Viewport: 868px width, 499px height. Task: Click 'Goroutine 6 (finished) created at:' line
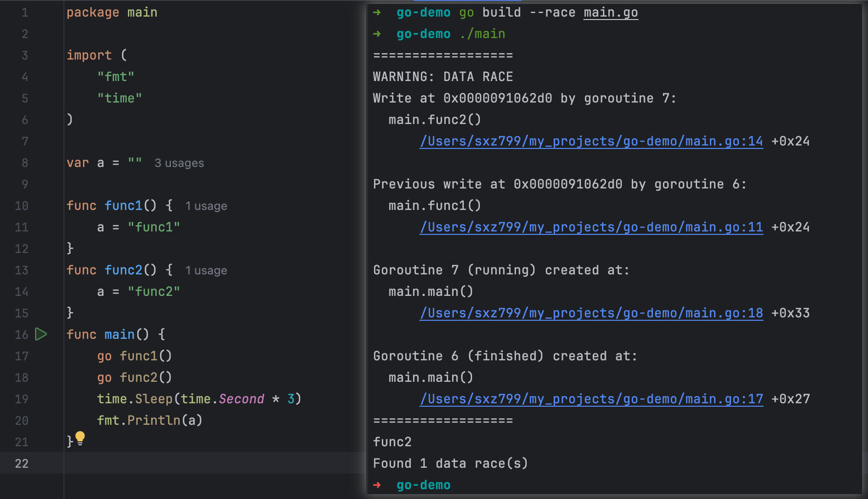coord(505,356)
